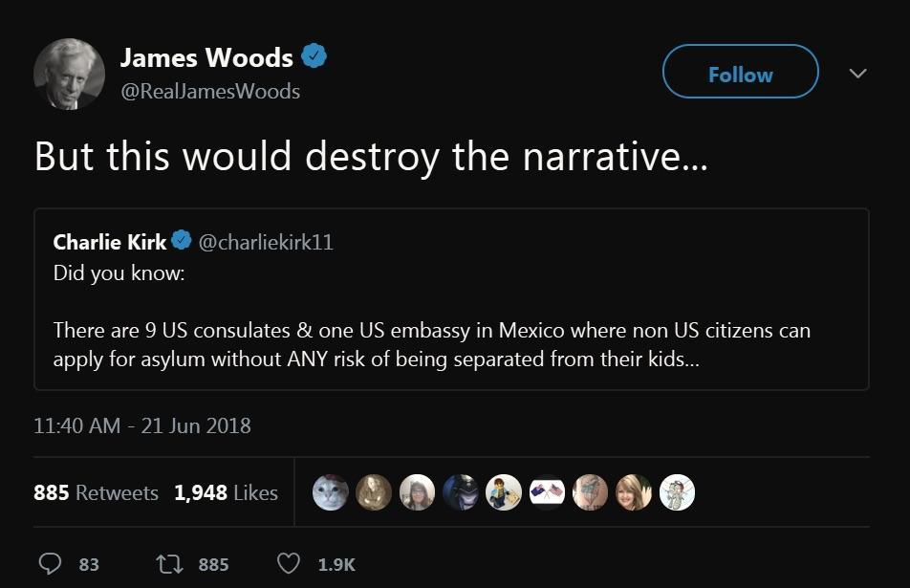Retweet this tweet using the retweet icon

(168, 564)
